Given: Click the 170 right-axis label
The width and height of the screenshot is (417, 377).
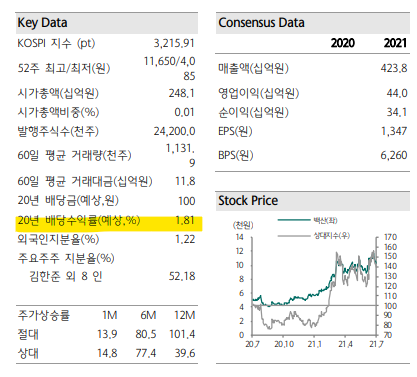Looking at the screenshot, I should tap(390, 237).
